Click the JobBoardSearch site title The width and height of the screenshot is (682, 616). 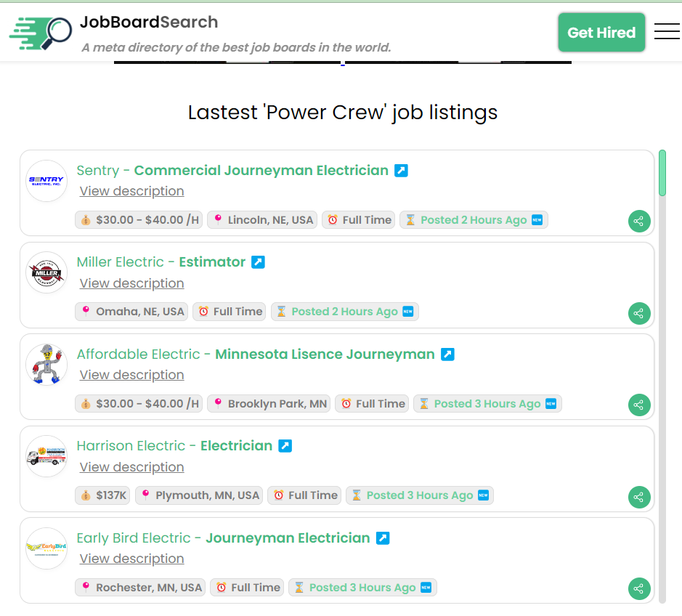(x=149, y=23)
